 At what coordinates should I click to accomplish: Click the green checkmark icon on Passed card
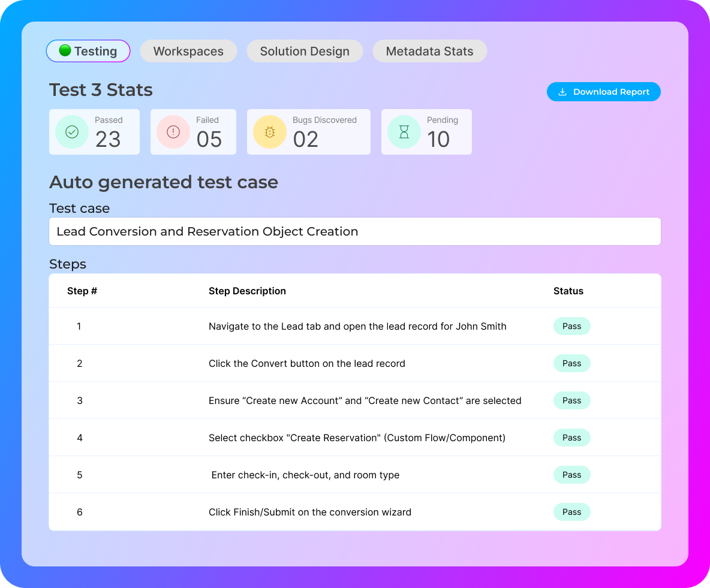click(71, 132)
